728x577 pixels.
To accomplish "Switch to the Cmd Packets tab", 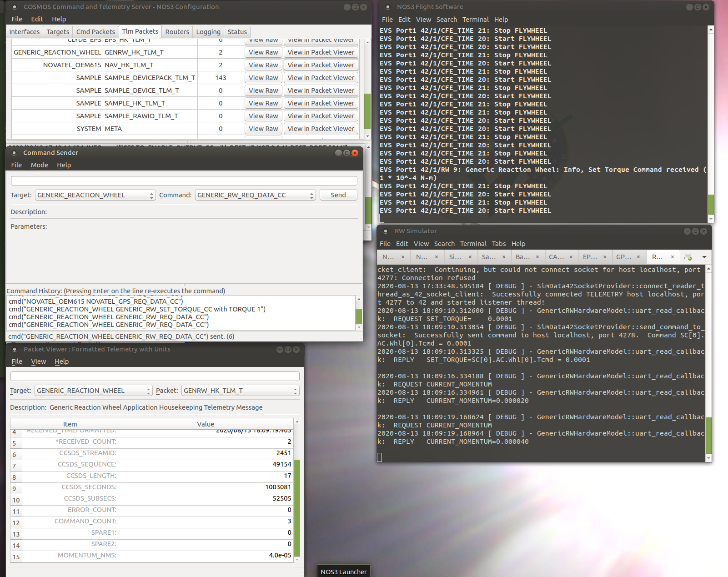I will click(x=95, y=31).
